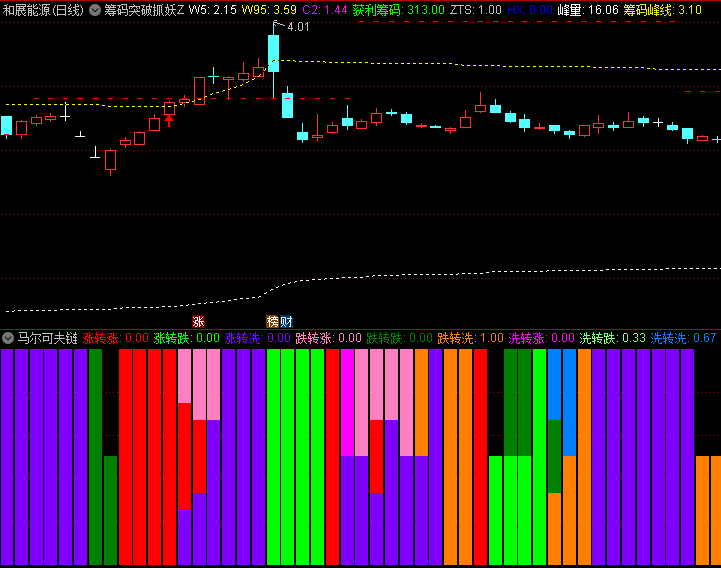Open the dropdown beside 筹码突破抓妖Z indicator
Image resolution: width=721 pixels, height=568 pixels.
pyautogui.click(x=95, y=10)
